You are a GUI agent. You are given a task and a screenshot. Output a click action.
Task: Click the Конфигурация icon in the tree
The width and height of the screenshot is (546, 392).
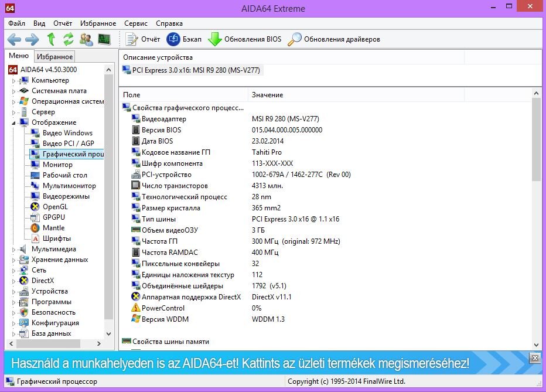(x=23, y=323)
